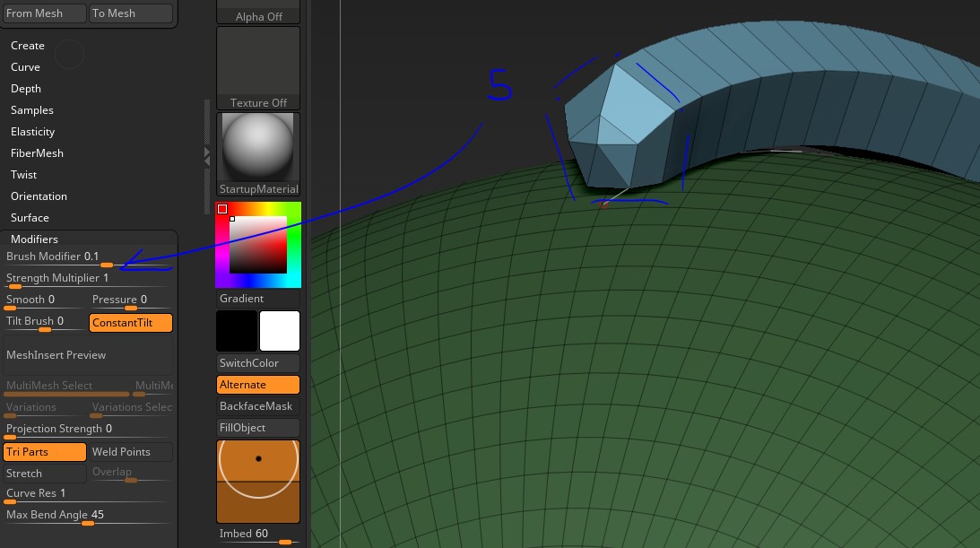980x548 pixels.
Task: Click the MultiMesh Select slider
Action: tap(67, 388)
